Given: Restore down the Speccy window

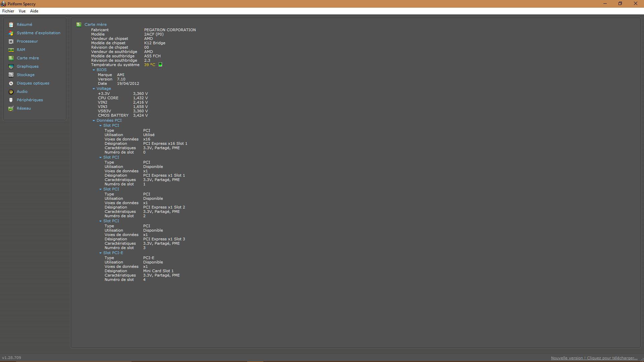Looking at the screenshot, I should tap(620, 4).
